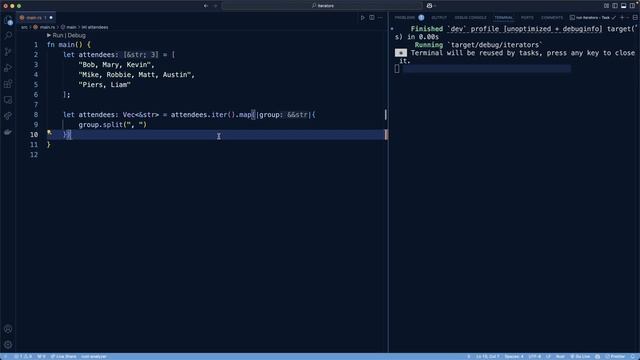640x360 pixels.
Task: Click the text "Mike, Robbie, Matt, Austin" on line 4
Action: 136,75
